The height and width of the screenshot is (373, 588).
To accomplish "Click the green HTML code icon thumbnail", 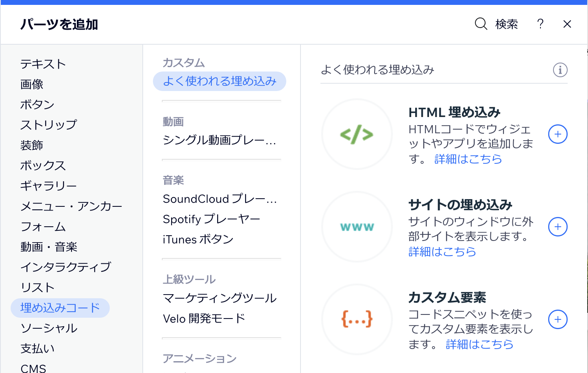I will coord(357,134).
